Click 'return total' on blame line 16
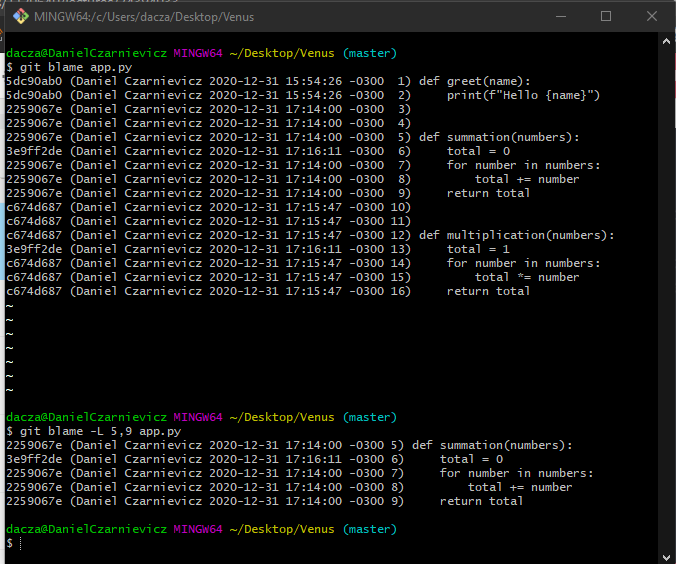676x564 pixels. 488,291
